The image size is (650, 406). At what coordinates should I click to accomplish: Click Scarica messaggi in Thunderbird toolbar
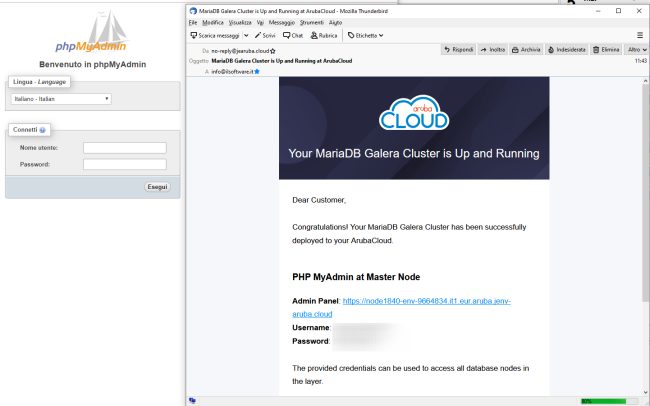[x=215, y=36]
